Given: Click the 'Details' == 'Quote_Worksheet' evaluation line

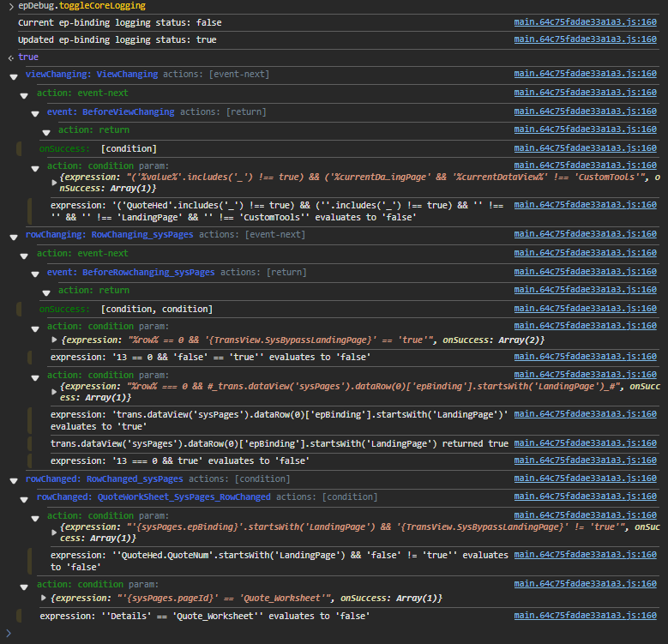Looking at the screenshot, I should coord(204,617).
